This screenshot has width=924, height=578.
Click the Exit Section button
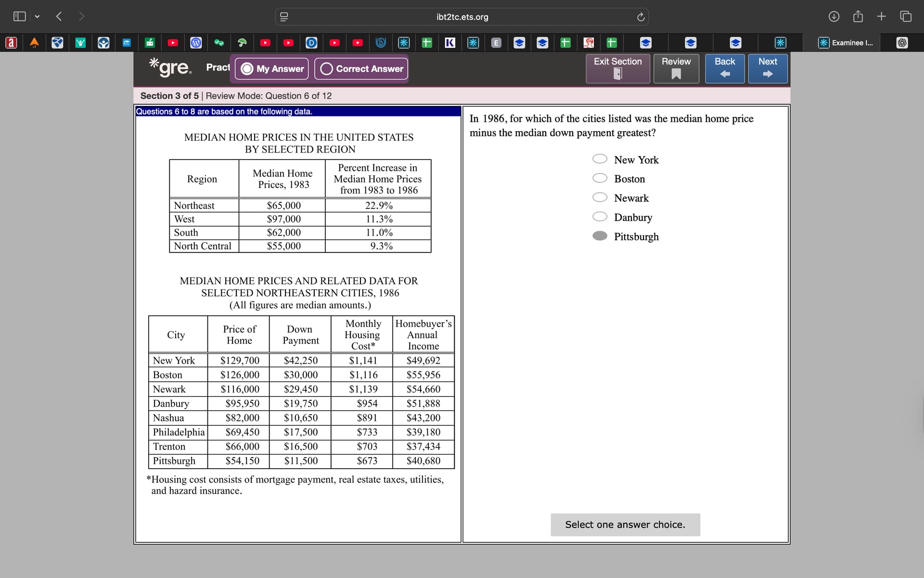pos(618,68)
